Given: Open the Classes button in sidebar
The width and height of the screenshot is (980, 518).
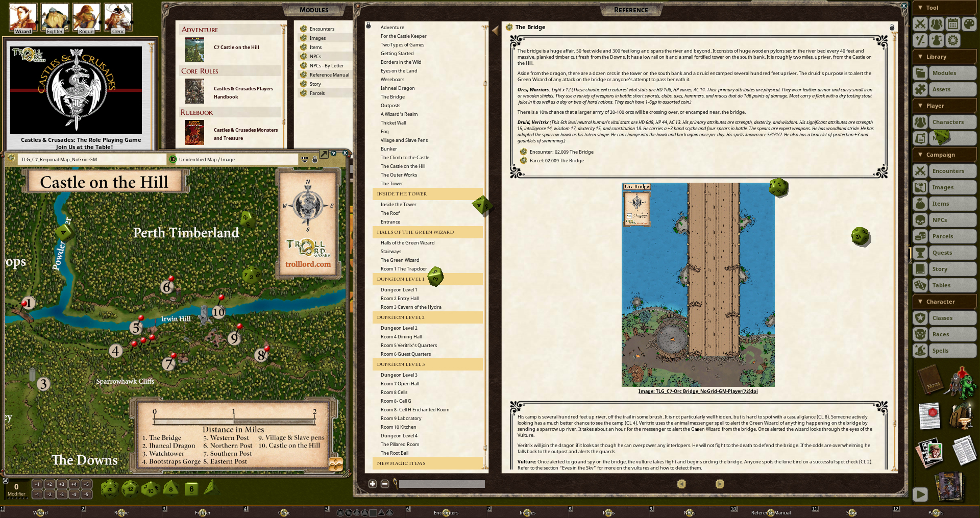Looking at the screenshot, I should pos(953,318).
